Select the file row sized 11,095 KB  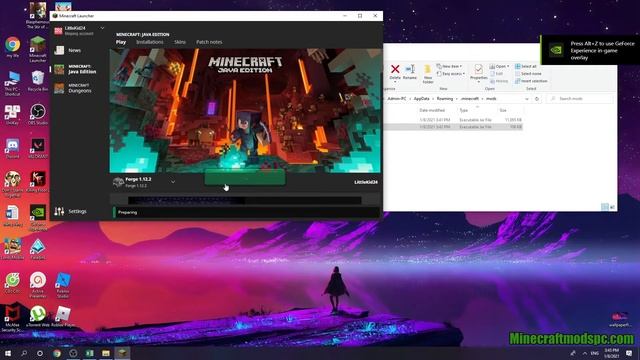[453, 120]
